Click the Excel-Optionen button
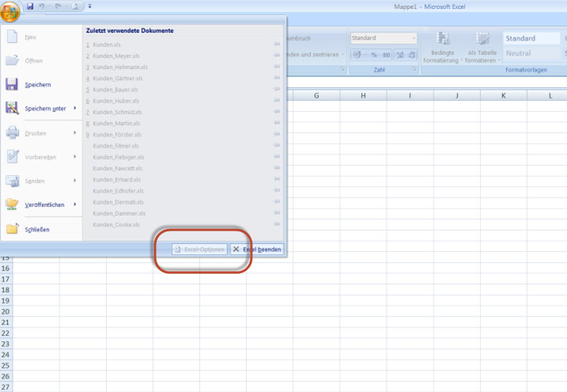Viewport: 567px width, 392px height. (199, 249)
